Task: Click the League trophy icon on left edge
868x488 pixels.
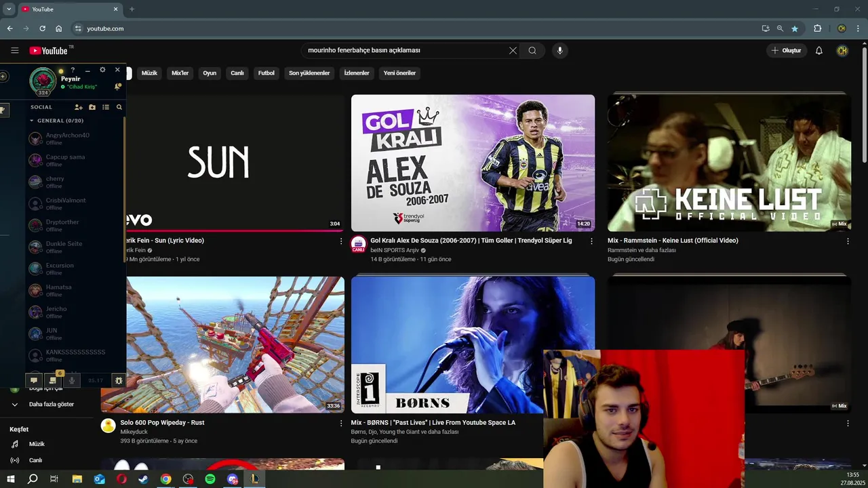Action: click(3, 110)
